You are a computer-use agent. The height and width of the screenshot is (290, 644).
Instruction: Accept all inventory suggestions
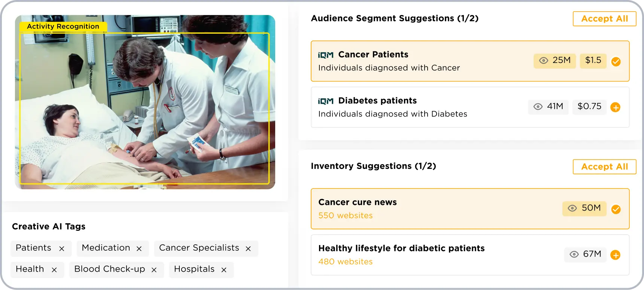tap(604, 167)
